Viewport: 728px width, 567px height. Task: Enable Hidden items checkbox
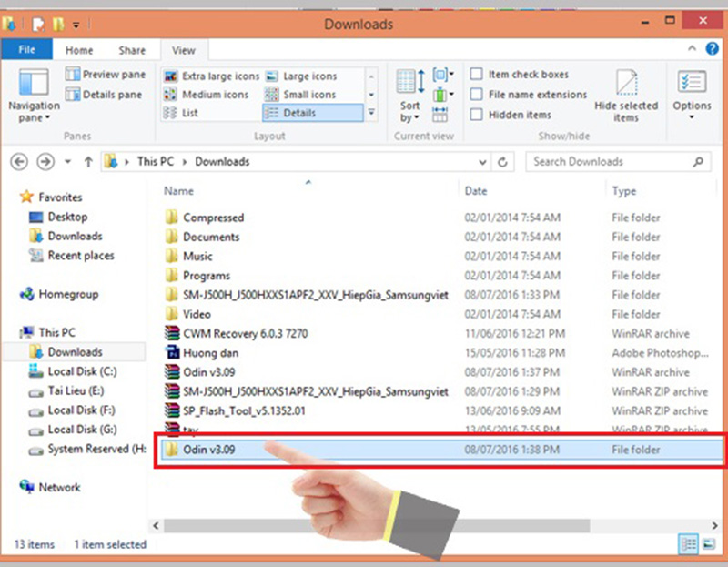476,115
